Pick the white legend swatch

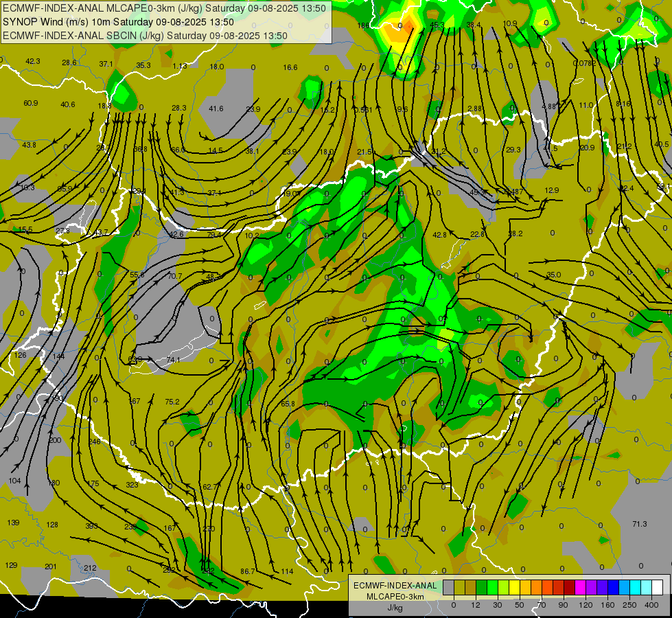658,588
